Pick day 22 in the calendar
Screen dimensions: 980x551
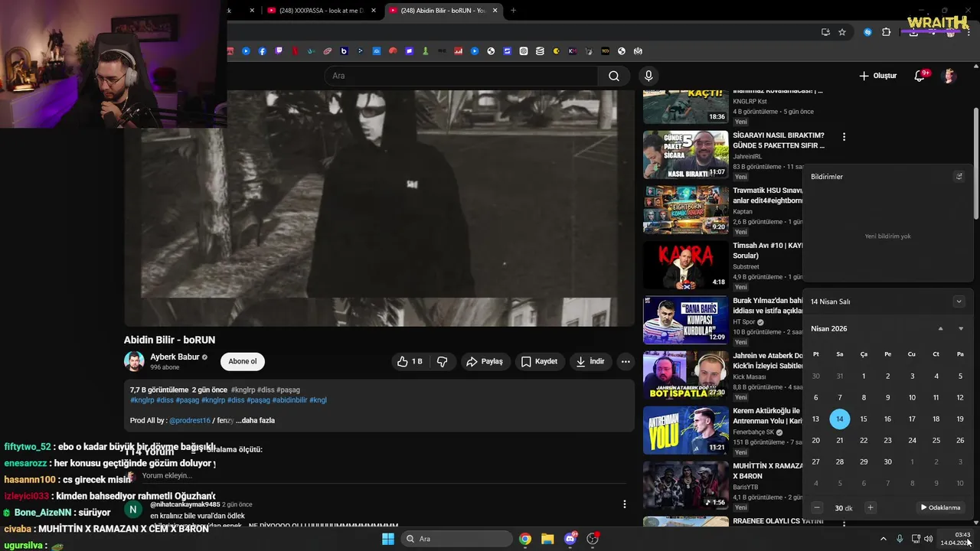[x=864, y=440]
